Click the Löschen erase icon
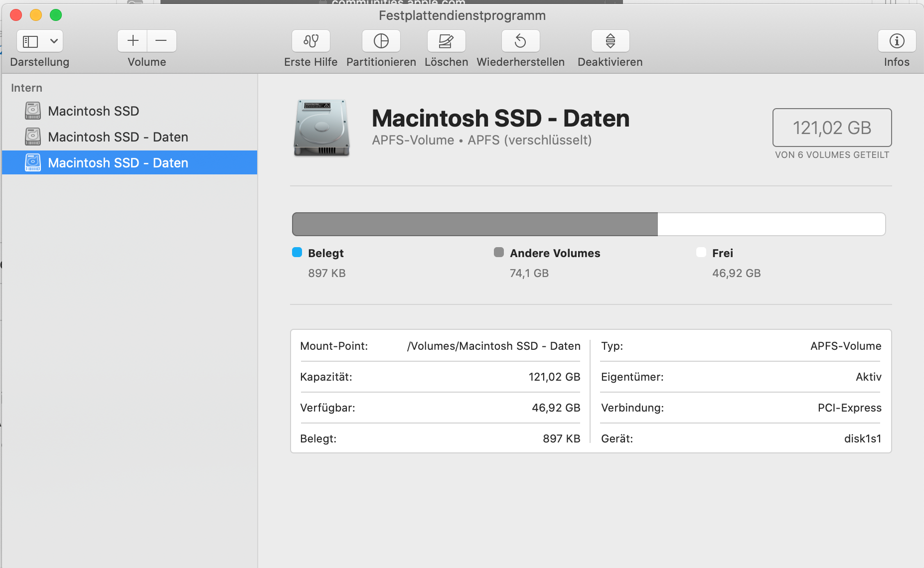Image resolution: width=924 pixels, height=568 pixels. [446, 41]
